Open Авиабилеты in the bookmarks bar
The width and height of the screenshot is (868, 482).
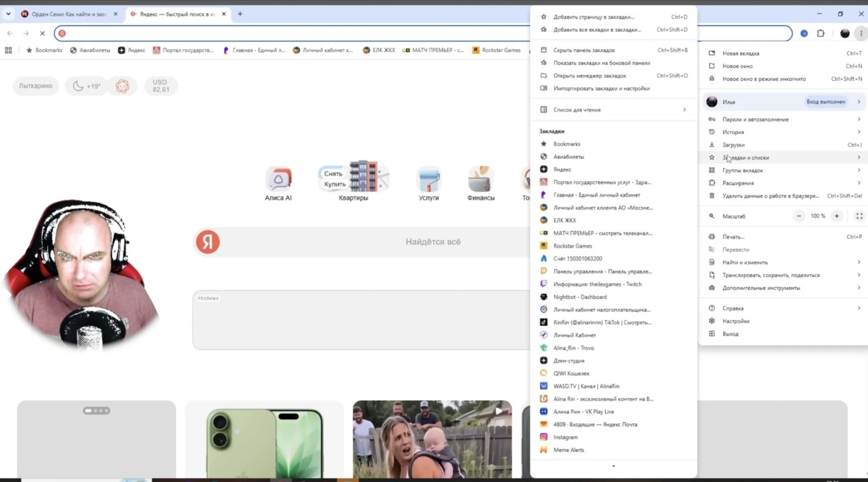click(90, 50)
